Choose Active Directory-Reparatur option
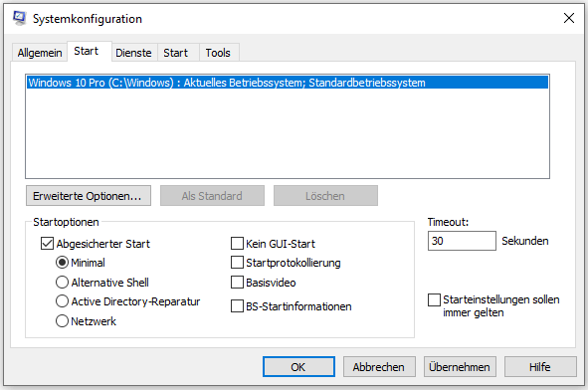 click(62, 301)
